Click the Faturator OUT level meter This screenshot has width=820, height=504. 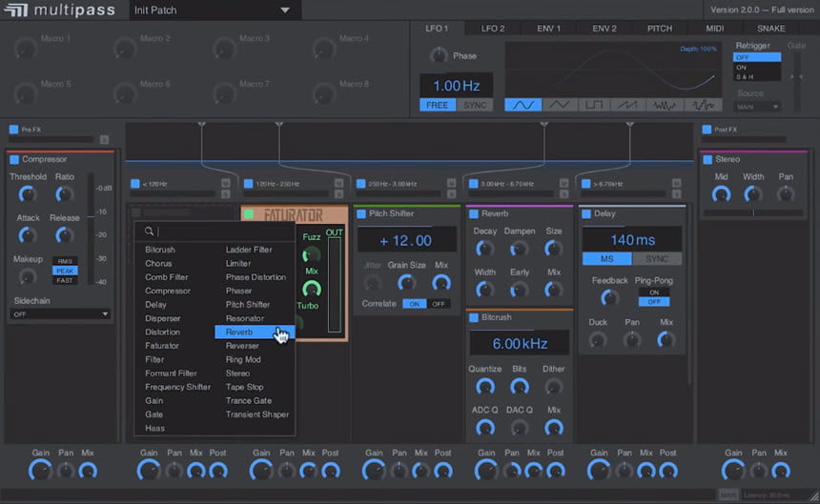point(334,285)
